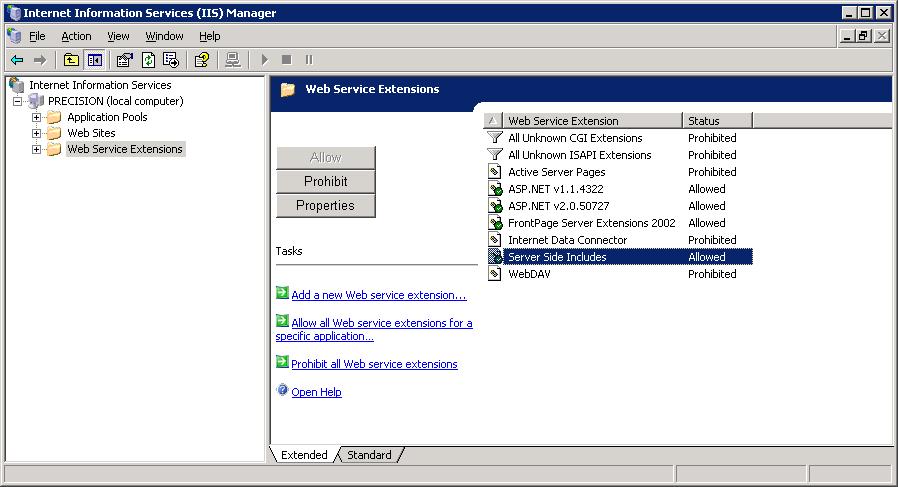Select Web Service Extensions tree item
The height and width of the screenshot is (487, 898).
(125, 150)
